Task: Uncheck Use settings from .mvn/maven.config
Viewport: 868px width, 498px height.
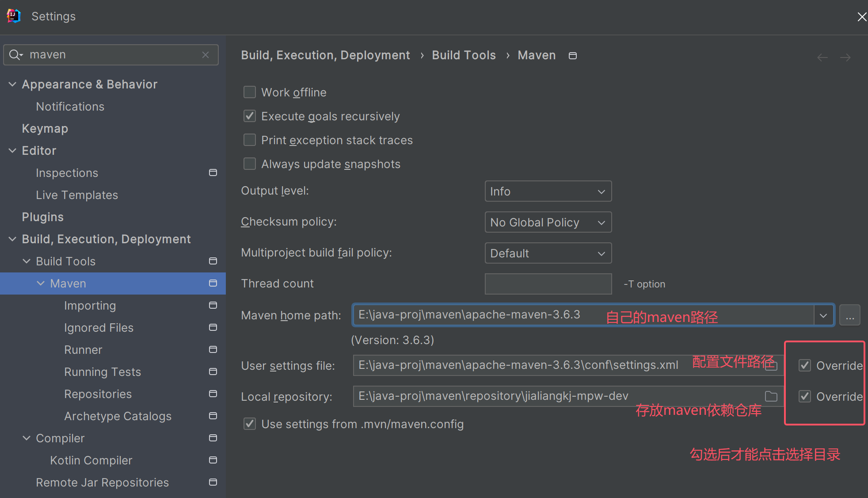Action: [x=250, y=424]
